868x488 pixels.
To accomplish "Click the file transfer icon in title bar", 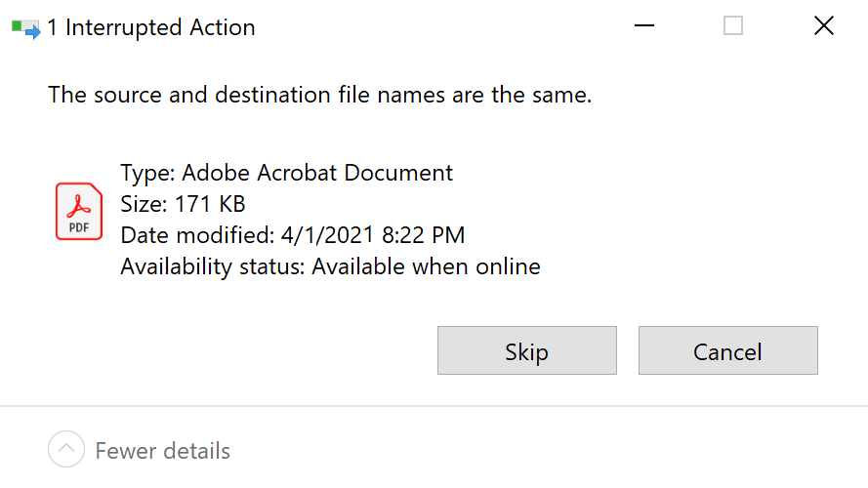I will pyautogui.click(x=25, y=28).
